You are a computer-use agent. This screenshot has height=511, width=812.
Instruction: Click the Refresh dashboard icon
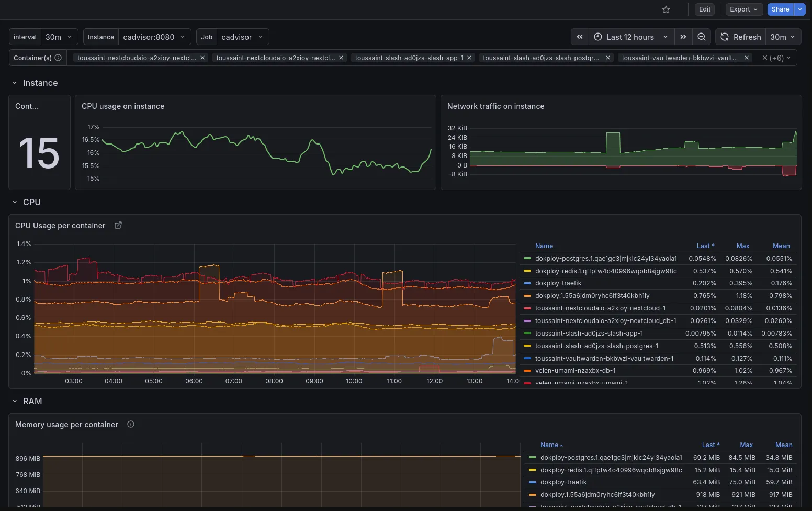pos(724,37)
